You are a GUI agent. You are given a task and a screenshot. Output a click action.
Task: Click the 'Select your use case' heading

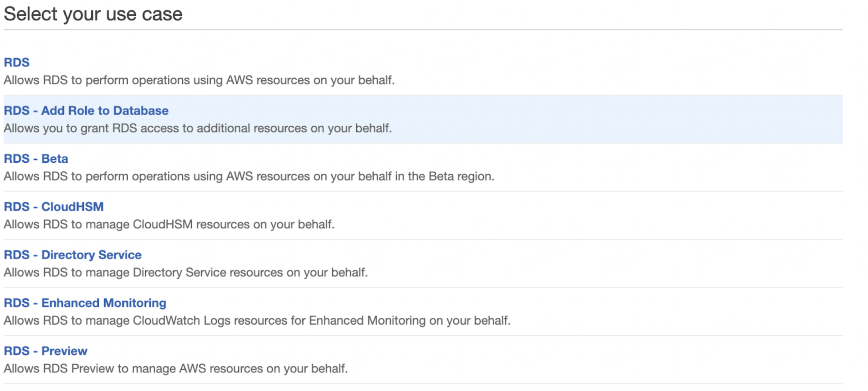pyautogui.click(x=93, y=14)
